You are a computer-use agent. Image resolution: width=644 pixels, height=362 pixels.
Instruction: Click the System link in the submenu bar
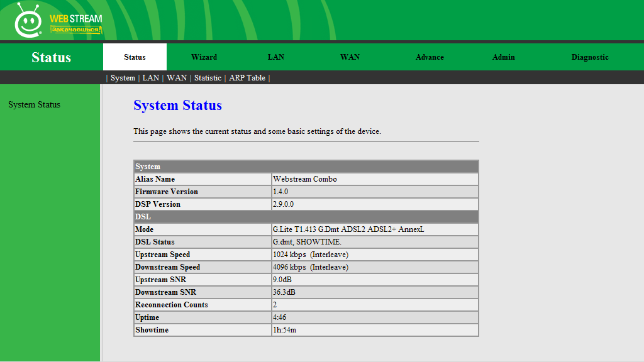click(x=123, y=78)
